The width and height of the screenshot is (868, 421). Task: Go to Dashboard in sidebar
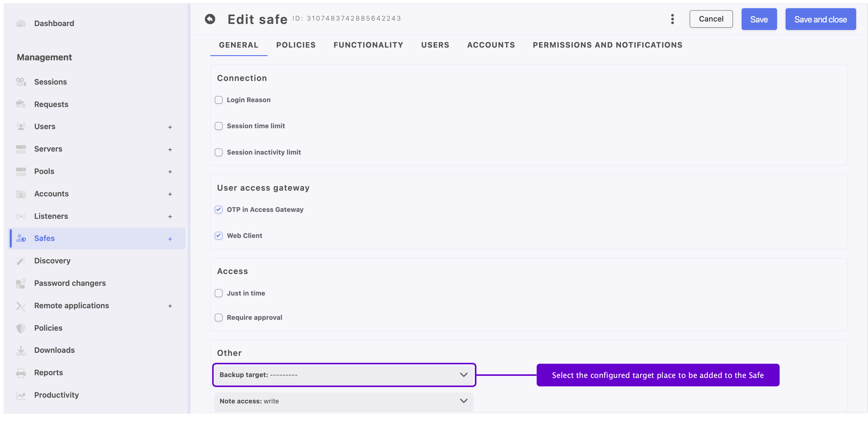coord(54,23)
